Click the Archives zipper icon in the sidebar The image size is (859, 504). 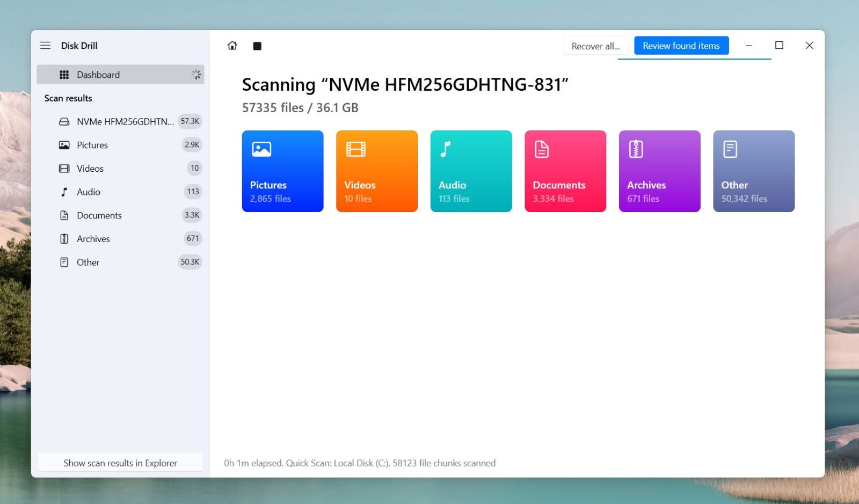[x=64, y=238]
